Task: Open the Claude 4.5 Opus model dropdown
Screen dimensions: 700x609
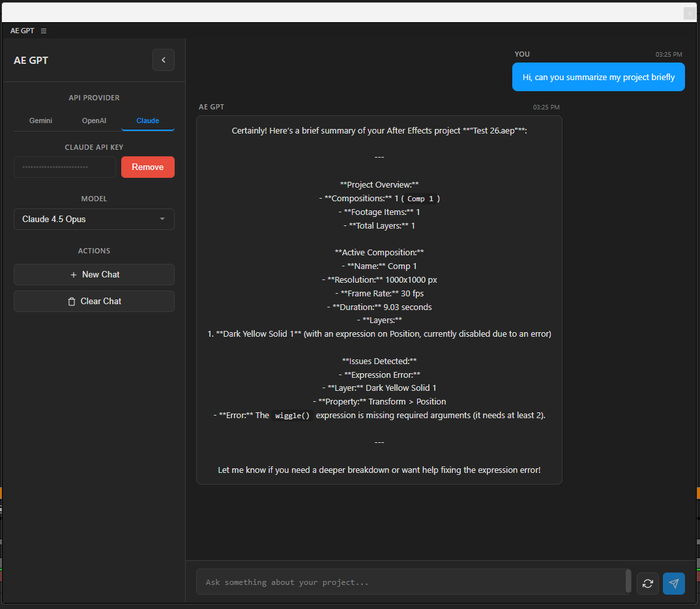Action: coord(94,219)
